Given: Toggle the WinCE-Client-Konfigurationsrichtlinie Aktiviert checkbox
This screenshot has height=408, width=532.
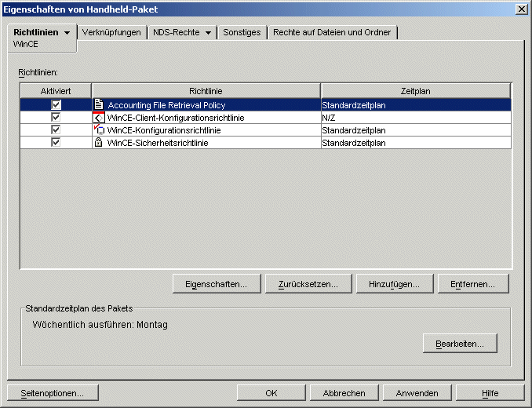Looking at the screenshot, I should coord(56,118).
